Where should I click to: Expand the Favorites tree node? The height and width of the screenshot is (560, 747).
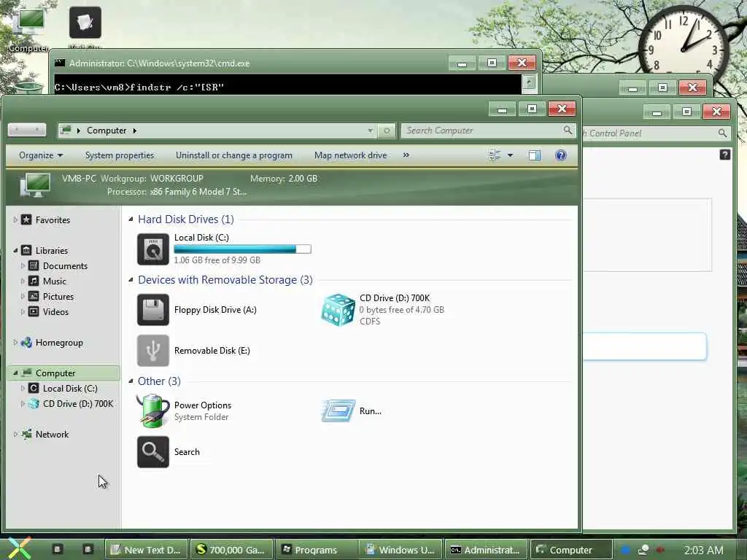[15, 219]
